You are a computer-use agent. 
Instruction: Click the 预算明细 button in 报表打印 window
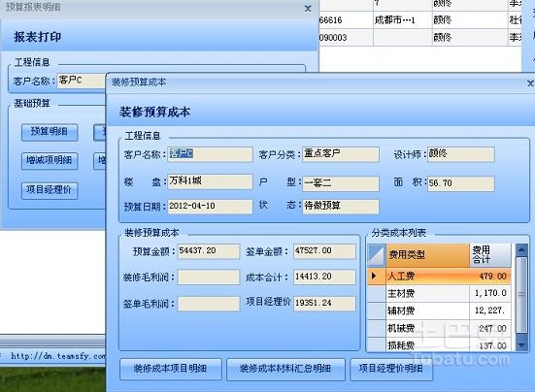point(50,132)
